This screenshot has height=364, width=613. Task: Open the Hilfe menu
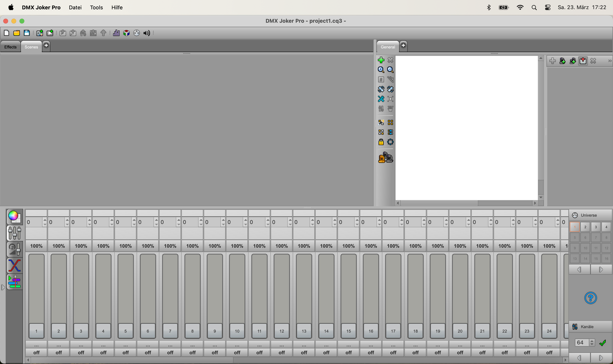pos(117,8)
